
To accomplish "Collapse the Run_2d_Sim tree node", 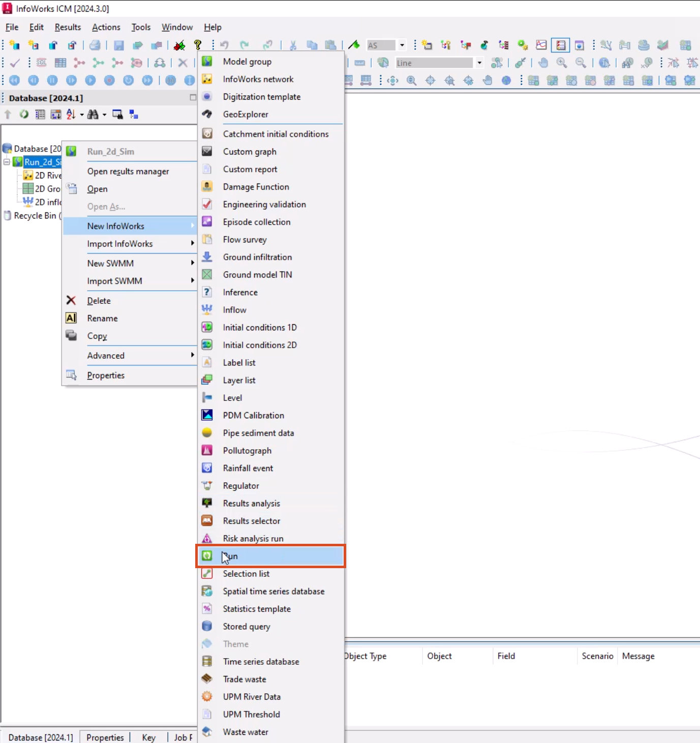I will [7, 162].
